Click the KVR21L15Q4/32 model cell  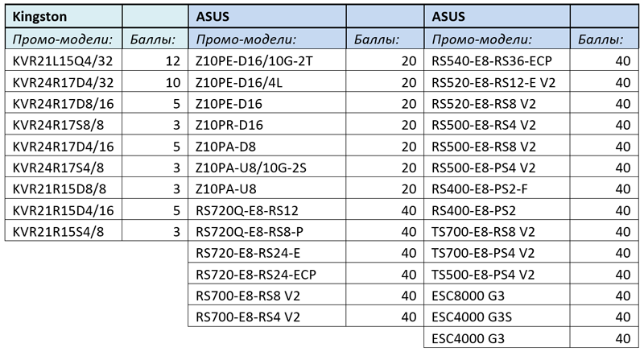64,60
